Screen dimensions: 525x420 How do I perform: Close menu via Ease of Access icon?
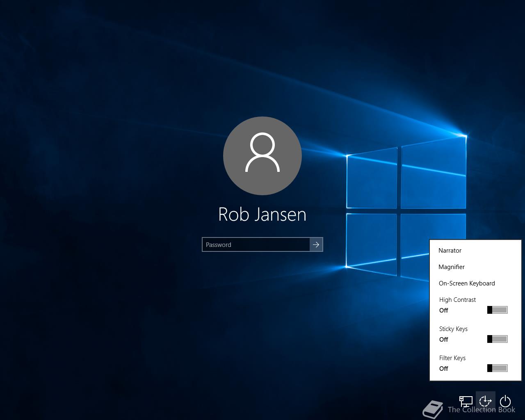click(x=486, y=401)
